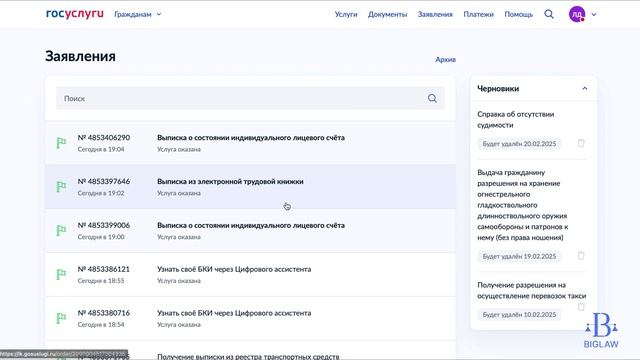640x360 pixels.
Task: Go to Заявления in top navigation
Action: [x=435, y=14]
